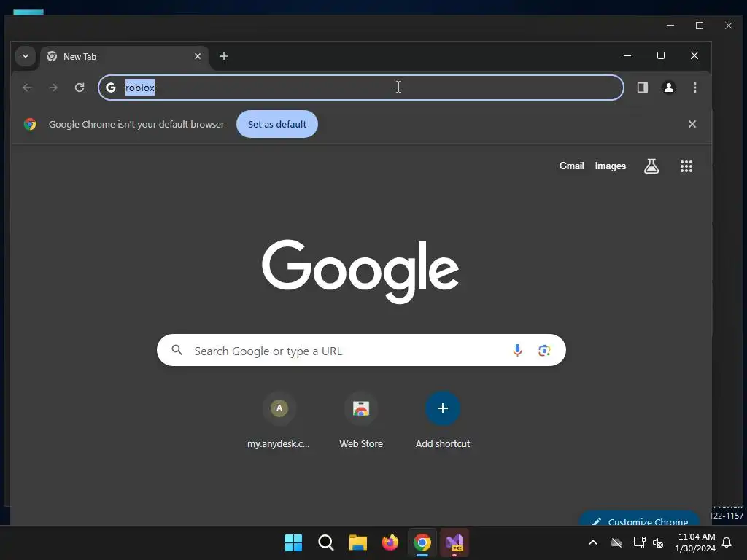The width and height of the screenshot is (747, 560).
Task: Reload the page
Action: click(80, 87)
